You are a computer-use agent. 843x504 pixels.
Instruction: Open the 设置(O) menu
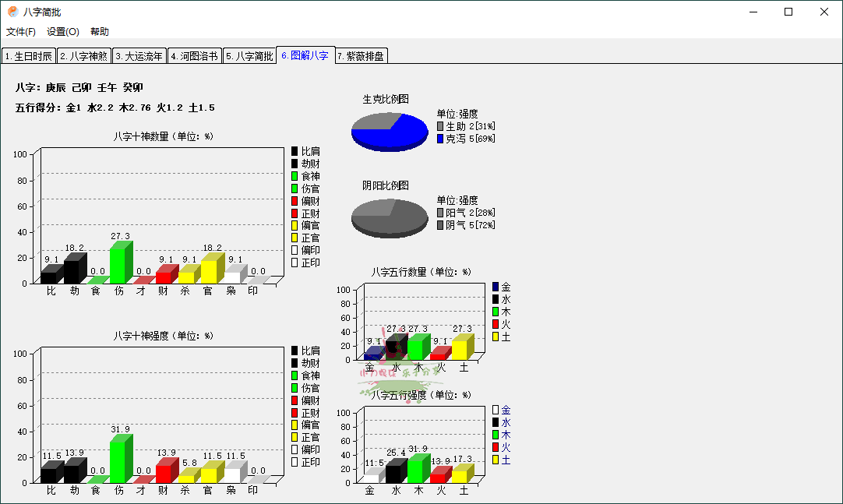pos(62,31)
